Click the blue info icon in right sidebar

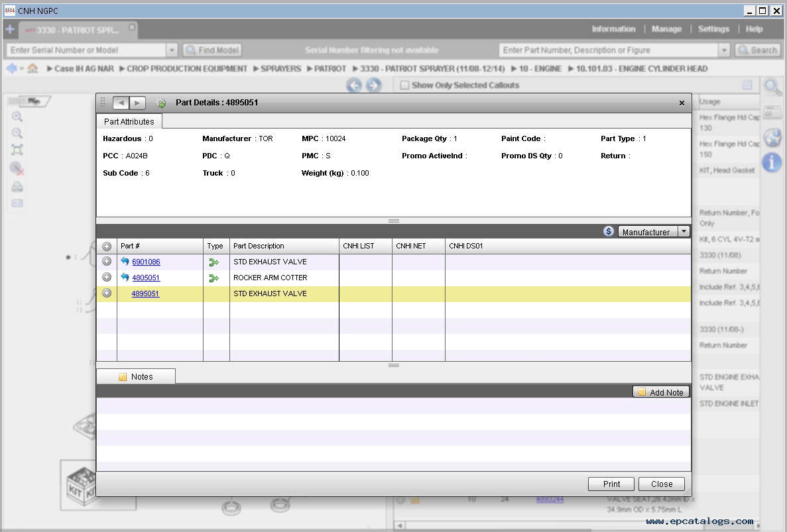coord(772,162)
